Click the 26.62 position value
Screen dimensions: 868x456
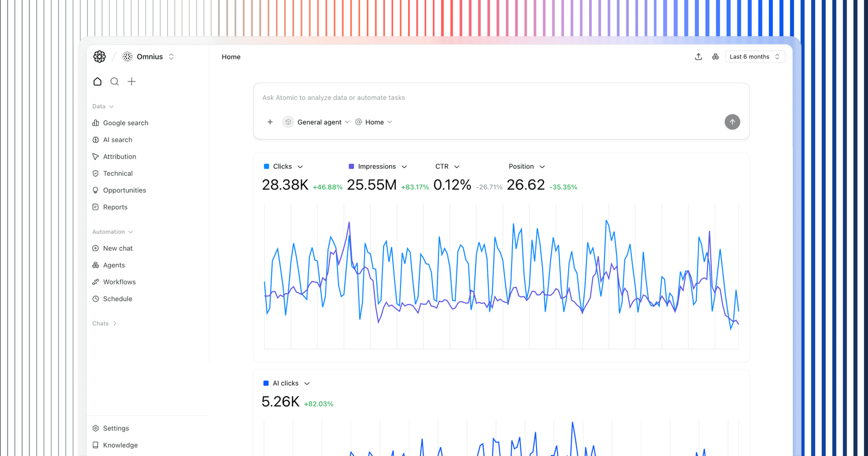pyautogui.click(x=526, y=185)
